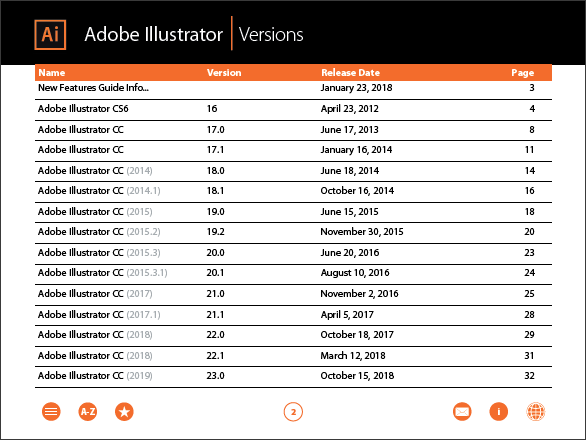Click version number 17.0
Screen dimensions: 586x440
click(x=216, y=130)
